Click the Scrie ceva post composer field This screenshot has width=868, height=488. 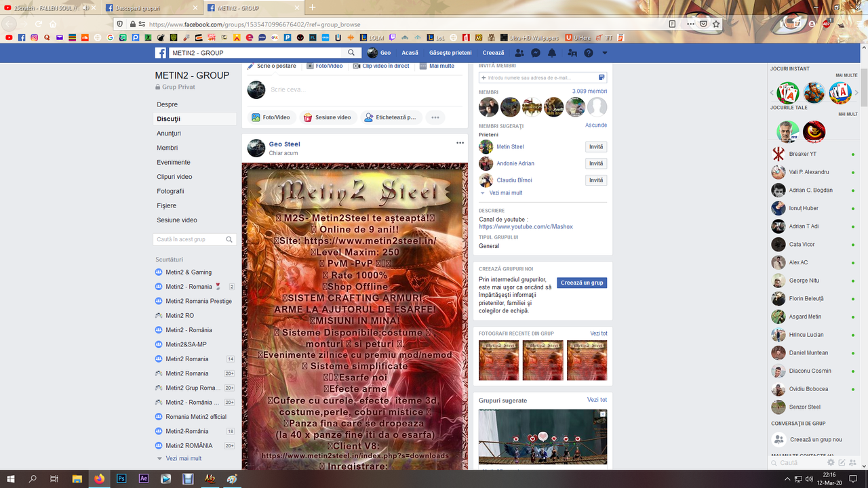pos(366,89)
